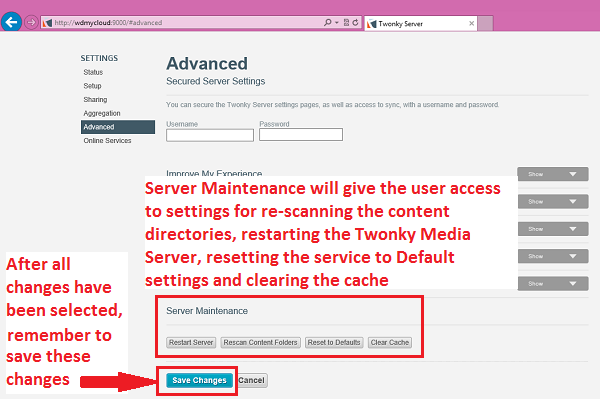Open the Status settings page
Image resolution: width=600 pixels, height=399 pixels.
click(93, 72)
